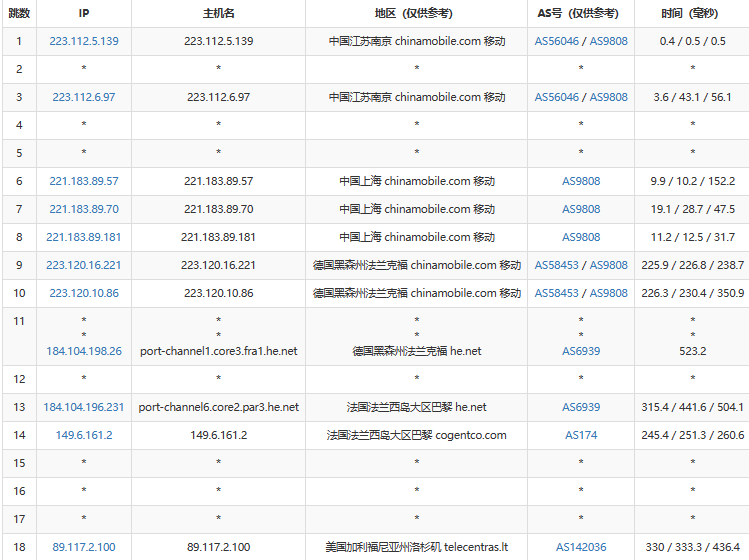Click AS58453 link in hop 9 row
The height and width of the screenshot is (560, 749).
556,265
